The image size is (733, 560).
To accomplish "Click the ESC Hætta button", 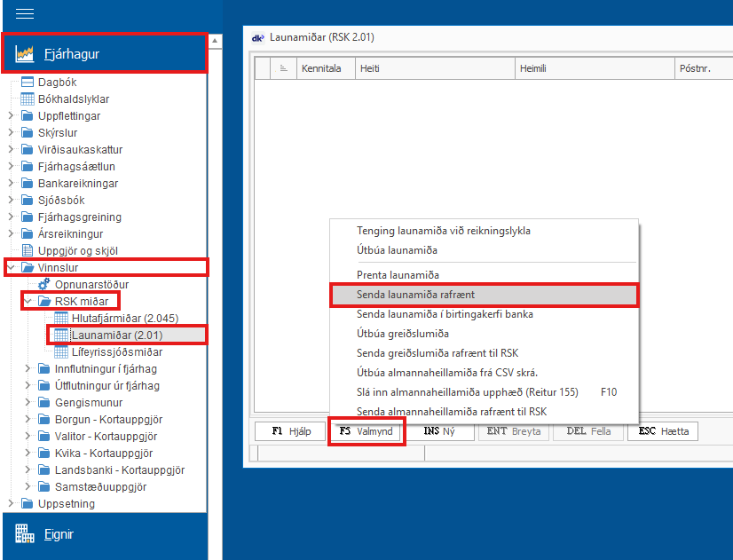I will [663, 431].
